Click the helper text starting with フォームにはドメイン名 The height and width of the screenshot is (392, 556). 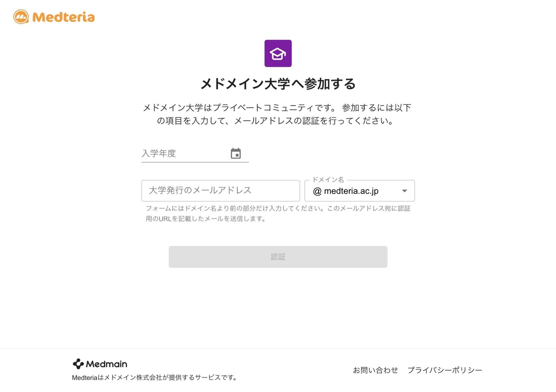pyautogui.click(x=278, y=214)
